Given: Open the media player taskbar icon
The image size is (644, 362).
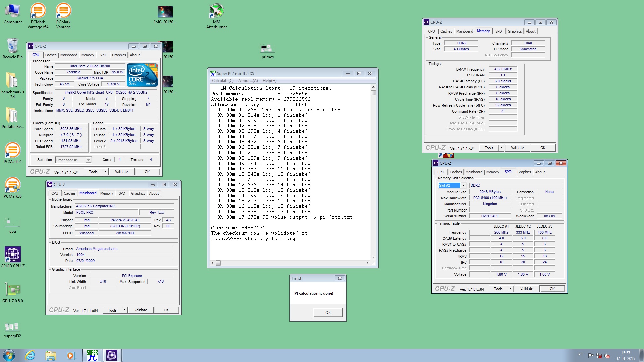Looking at the screenshot, I should pyautogui.click(x=70, y=355).
